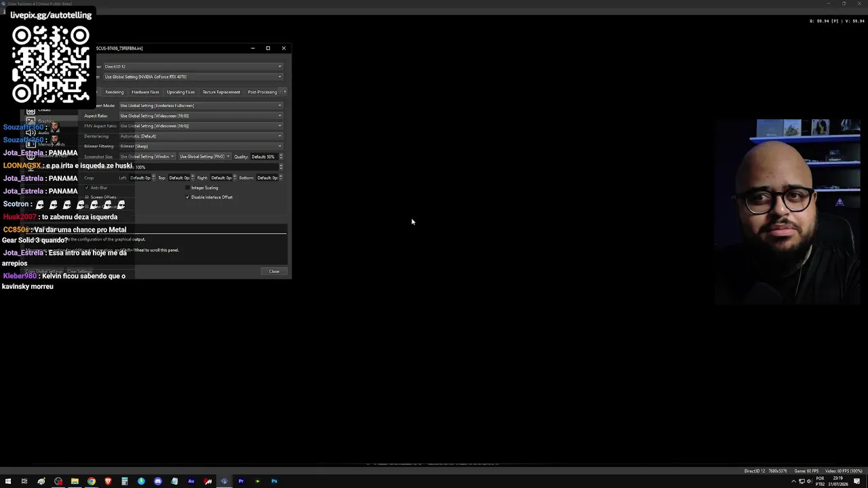Click the livepix QR code overlay
The width and height of the screenshot is (868, 488).
point(51,64)
